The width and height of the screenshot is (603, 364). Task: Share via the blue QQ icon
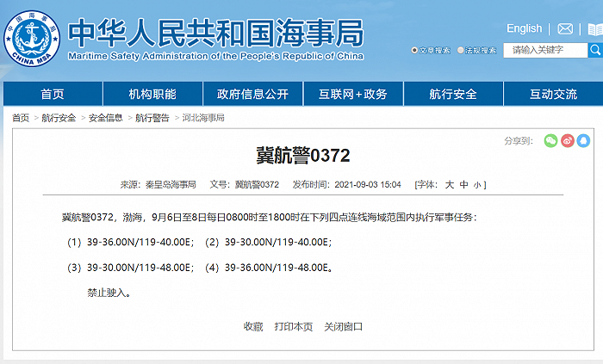click(x=583, y=141)
